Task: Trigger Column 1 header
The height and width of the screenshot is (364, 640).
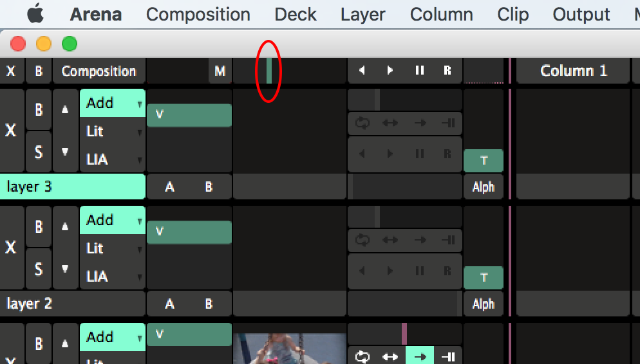Action: pyautogui.click(x=573, y=71)
